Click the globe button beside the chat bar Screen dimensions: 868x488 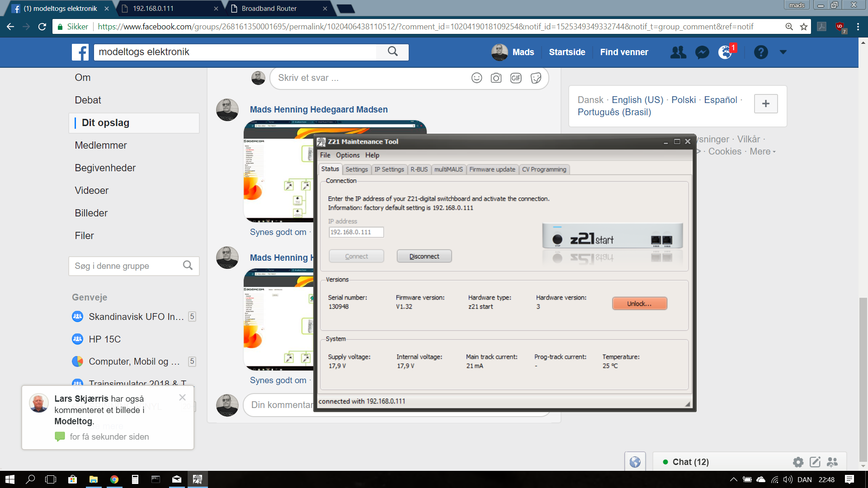click(x=635, y=462)
